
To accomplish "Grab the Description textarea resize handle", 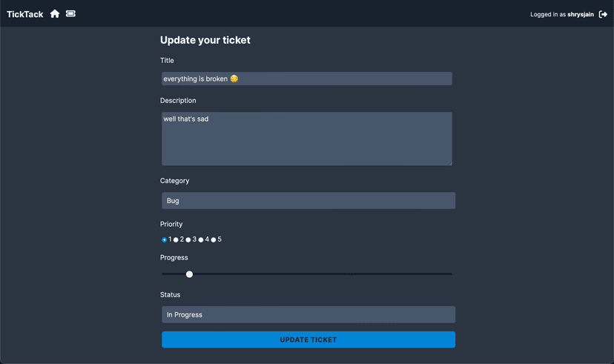I will tap(449, 162).
